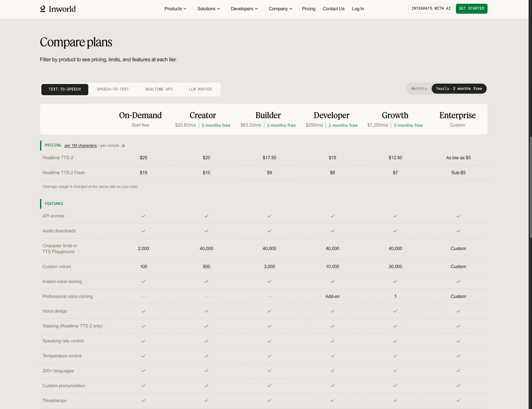
Task: Click the info icon beside per minute
Action: point(123,146)
